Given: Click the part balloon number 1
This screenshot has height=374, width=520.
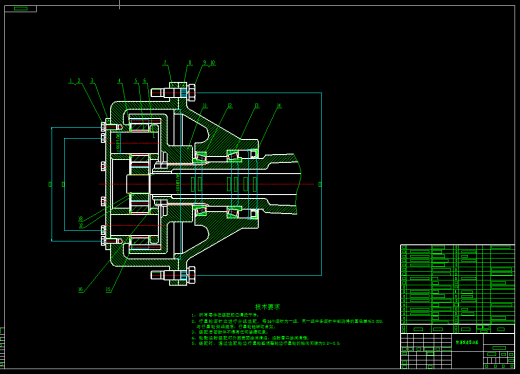Looking at the screenshot, I should (x=71, y=81).
